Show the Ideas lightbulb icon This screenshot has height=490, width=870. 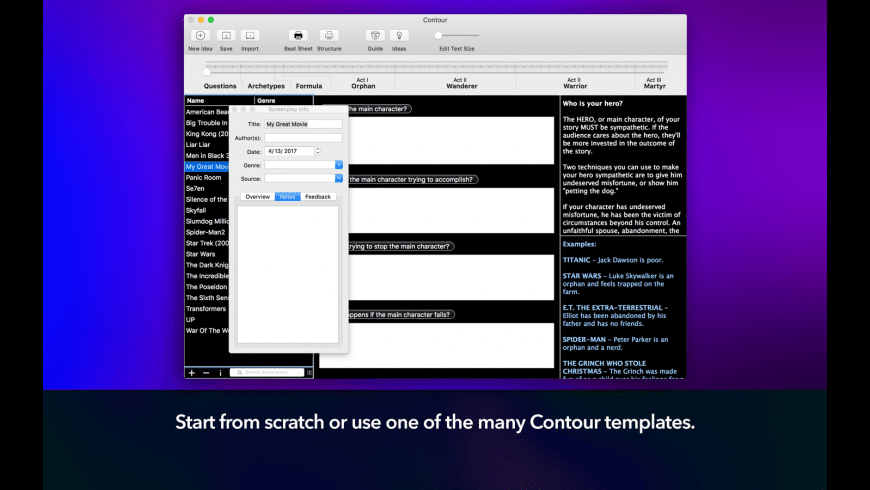point(399,36)
